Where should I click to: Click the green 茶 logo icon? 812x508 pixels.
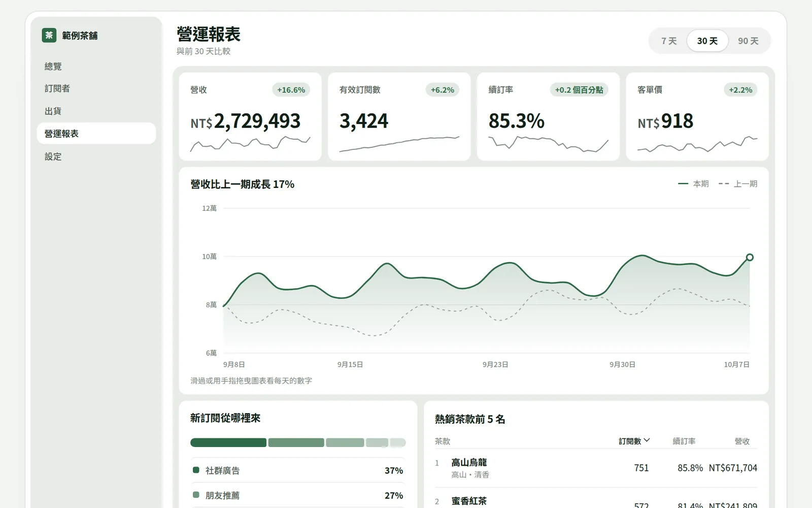(49, 35)
